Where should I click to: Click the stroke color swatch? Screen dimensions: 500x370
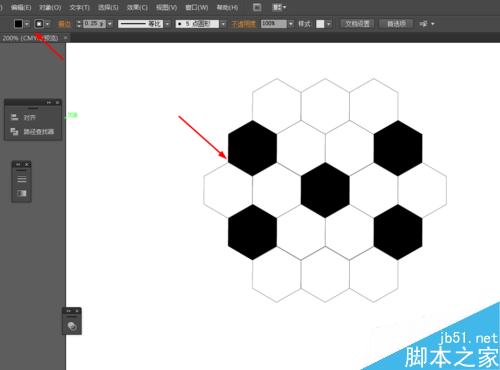(39, 24)
